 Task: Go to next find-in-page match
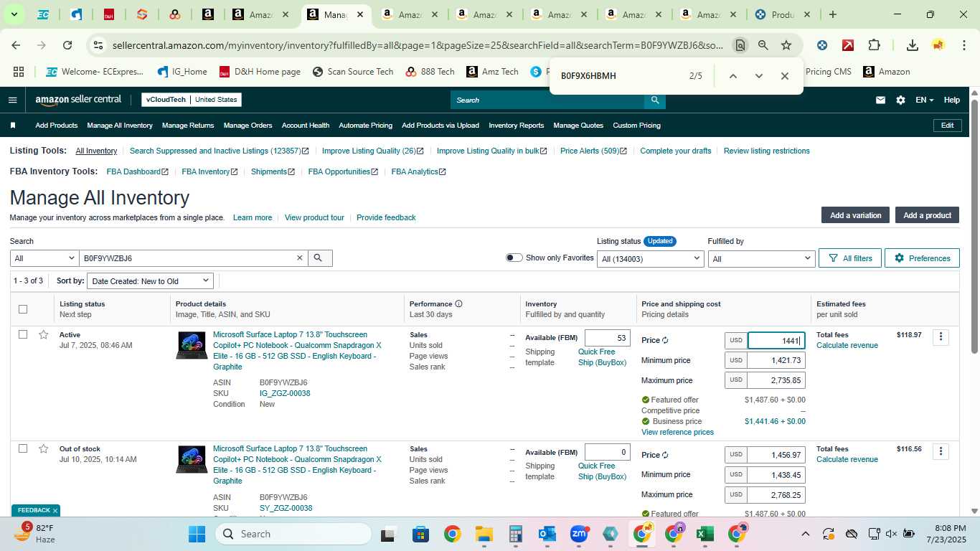[758, 76]
